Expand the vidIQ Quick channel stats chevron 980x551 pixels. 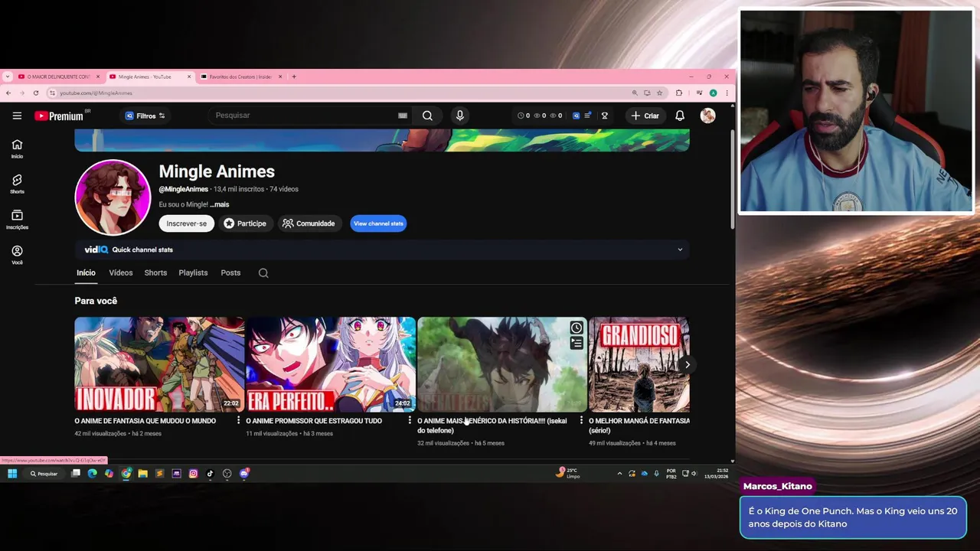pyautogui.click(x=680, y=249)
